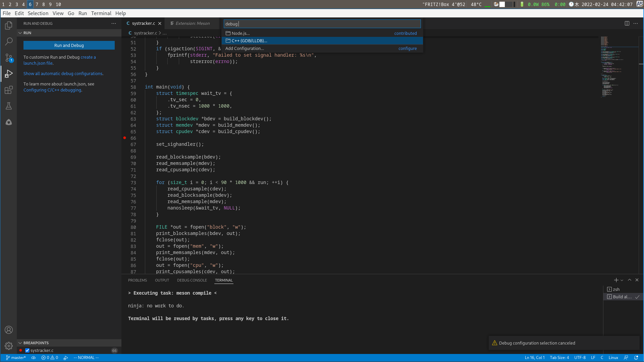Select the Build all terminal instance
644x362 pixels.
tap(623, 297)
